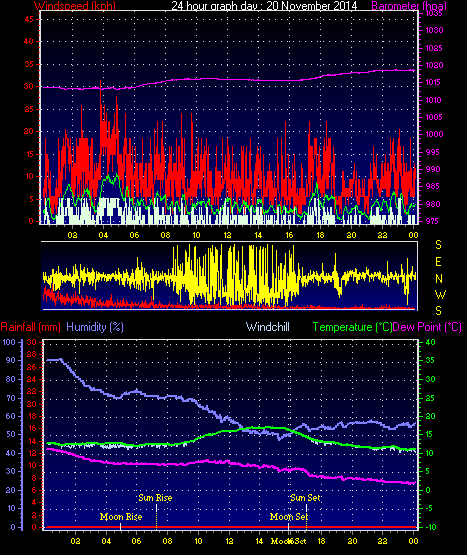Click the 'Moon Set' marker label above the axis
Screen dimensions: 467x555
tap(289, 517)
